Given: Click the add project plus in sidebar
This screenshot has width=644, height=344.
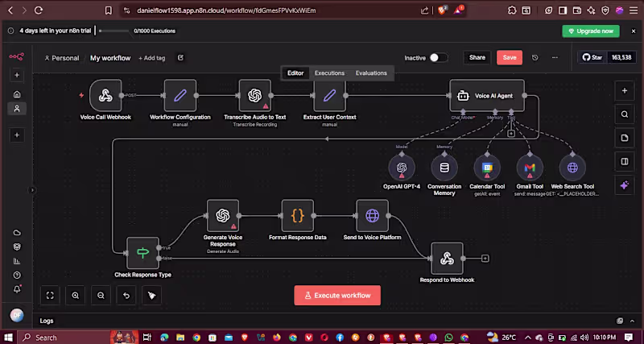Looking at the screenshot, I should 17,135.
